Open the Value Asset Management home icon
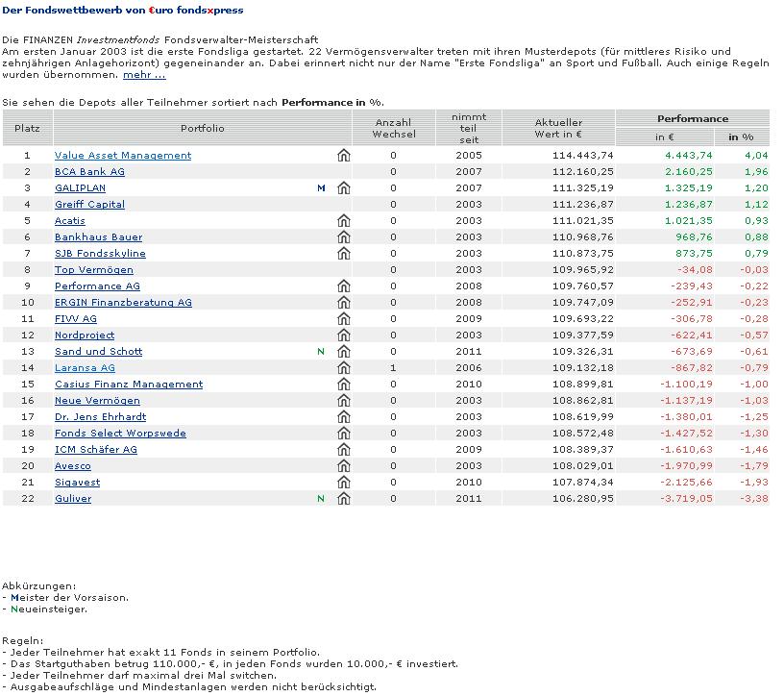The image size is (784, 696). (x=344, y=155)
